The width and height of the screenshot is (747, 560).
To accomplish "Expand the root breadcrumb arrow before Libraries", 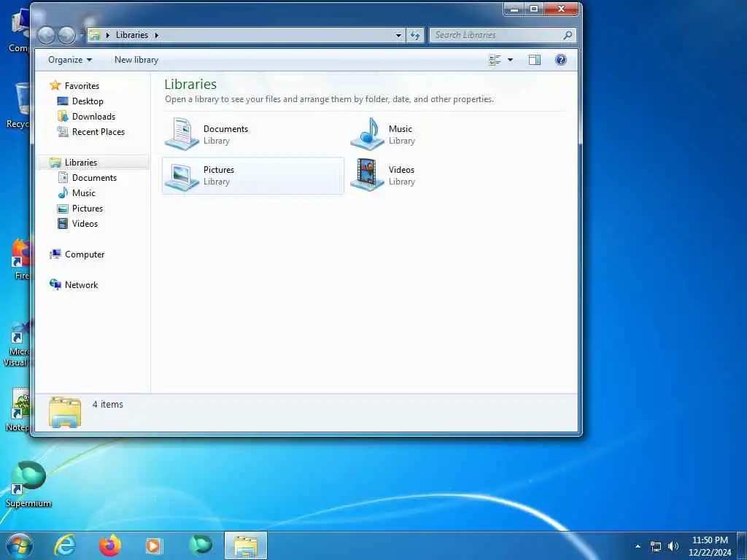I will [108, 35].
